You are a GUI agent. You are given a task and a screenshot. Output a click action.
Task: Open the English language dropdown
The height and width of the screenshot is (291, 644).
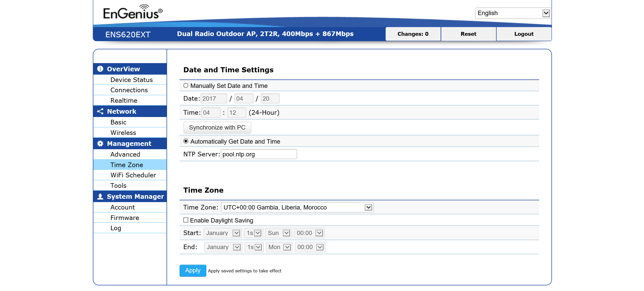coord(513,13)
